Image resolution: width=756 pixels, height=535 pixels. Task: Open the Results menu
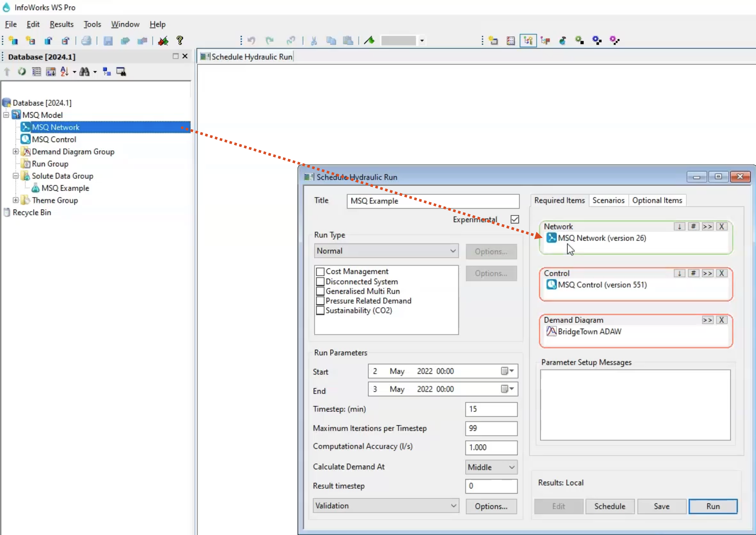[x=61, y=24]
